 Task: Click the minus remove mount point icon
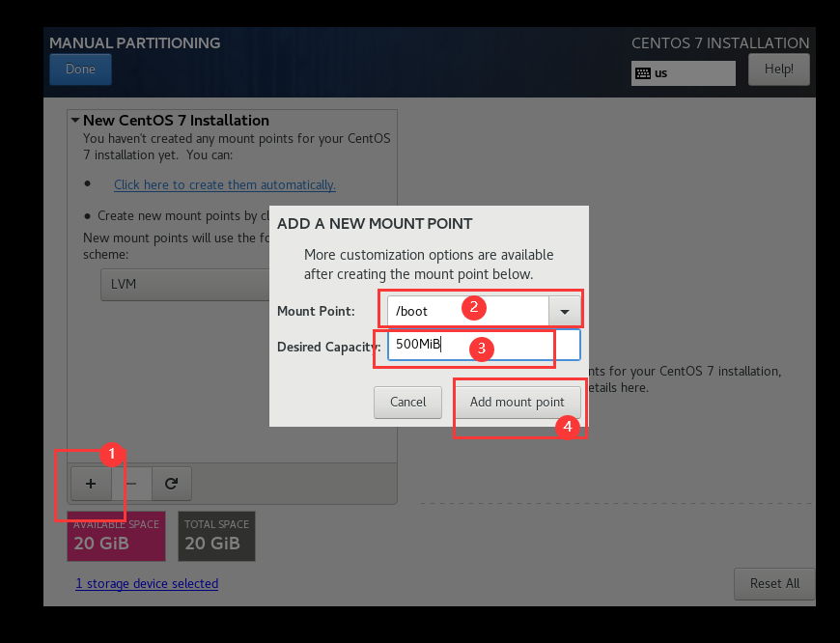coord(131,484)
